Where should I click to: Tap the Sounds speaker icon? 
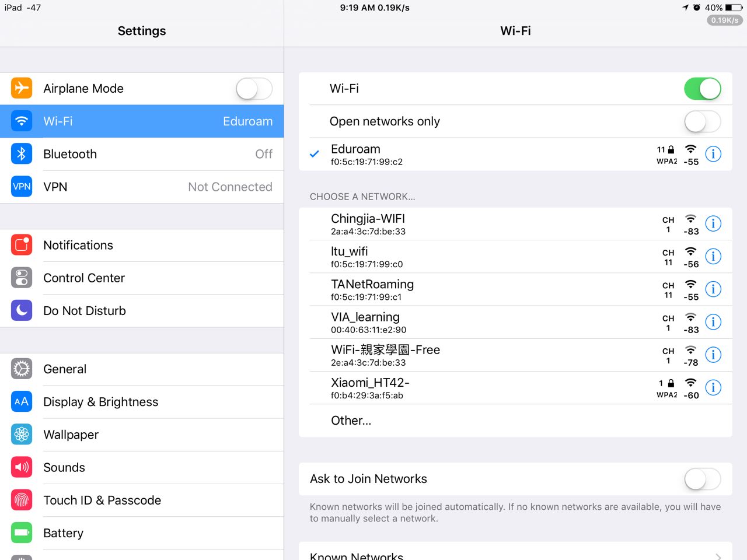pos(22,467)
